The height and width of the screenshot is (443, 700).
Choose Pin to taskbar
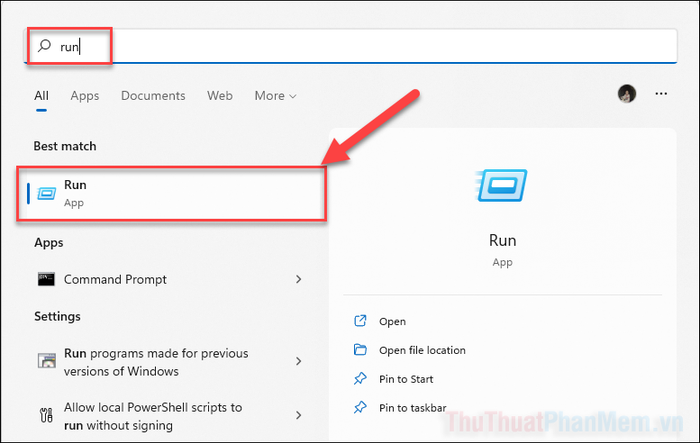click(x=412, y=408)
